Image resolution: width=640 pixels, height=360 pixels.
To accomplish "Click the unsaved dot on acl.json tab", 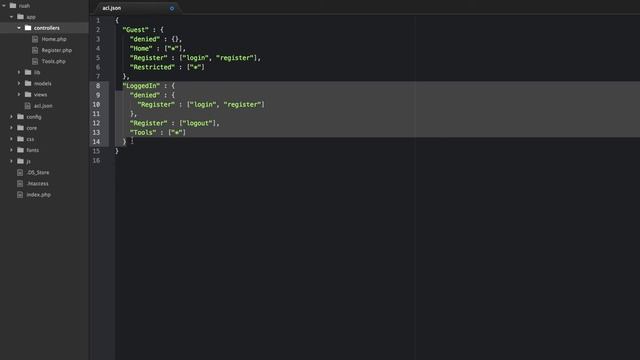I will [172, 8].
